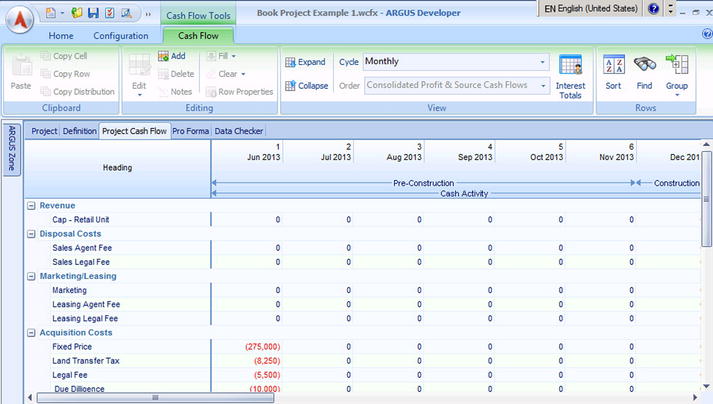Screen dimensions: 713x404
Task: Click Copy Cell in Clipboard group
Action: click(x=64, y=56)
